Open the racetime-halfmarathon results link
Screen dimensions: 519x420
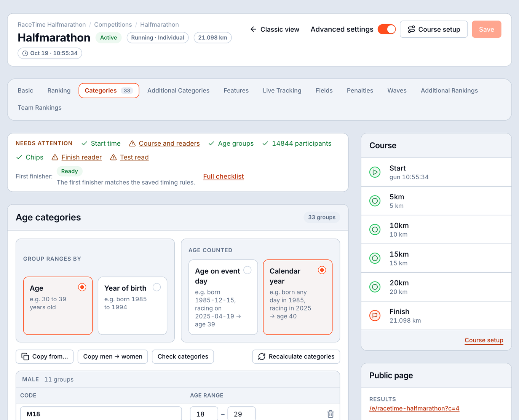(414, 409)
